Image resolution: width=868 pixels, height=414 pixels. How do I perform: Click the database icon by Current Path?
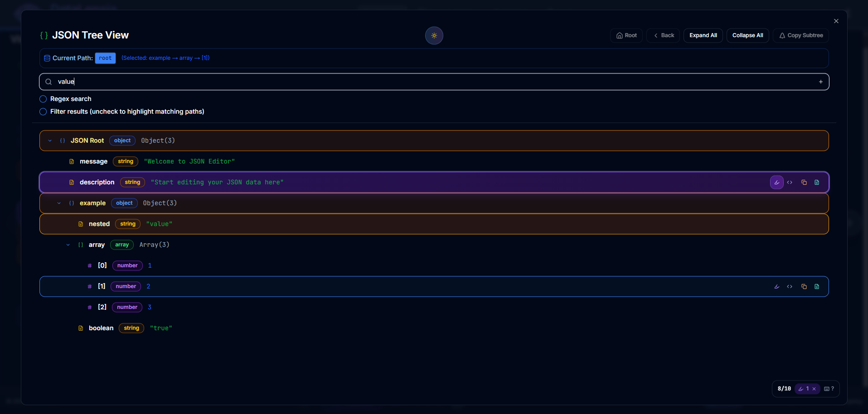point(47,58)
